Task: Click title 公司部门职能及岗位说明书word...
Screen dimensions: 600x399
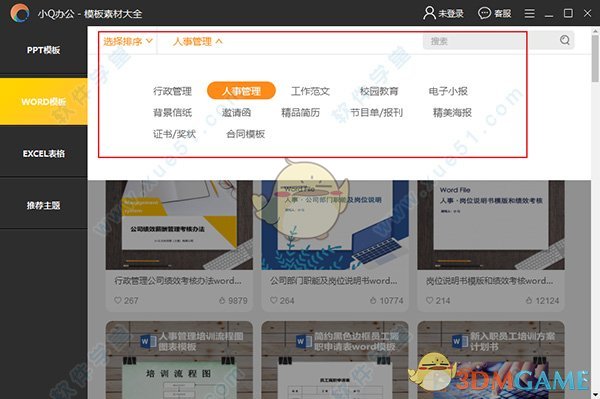Action: click(334, 281)
